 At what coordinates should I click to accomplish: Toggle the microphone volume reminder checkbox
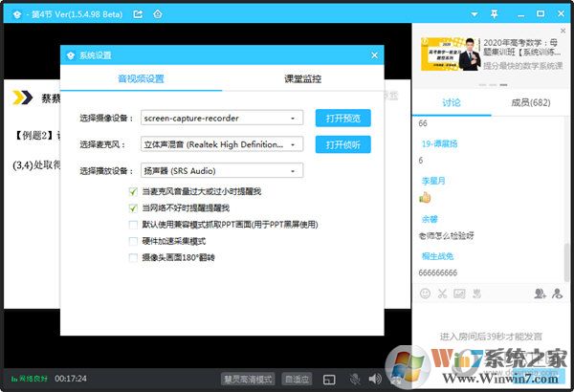point(133,191)
